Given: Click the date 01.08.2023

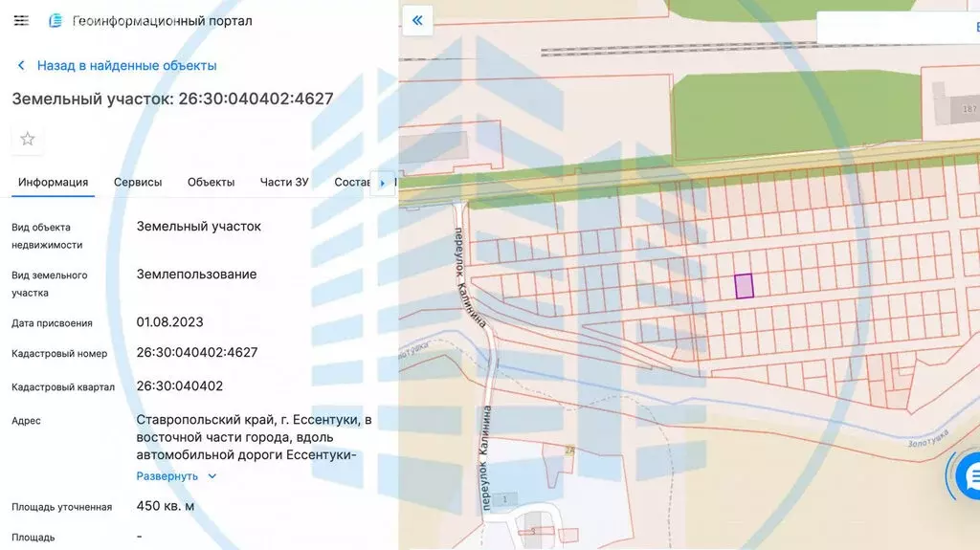Looking at the screenshot, I should point(170,322).
